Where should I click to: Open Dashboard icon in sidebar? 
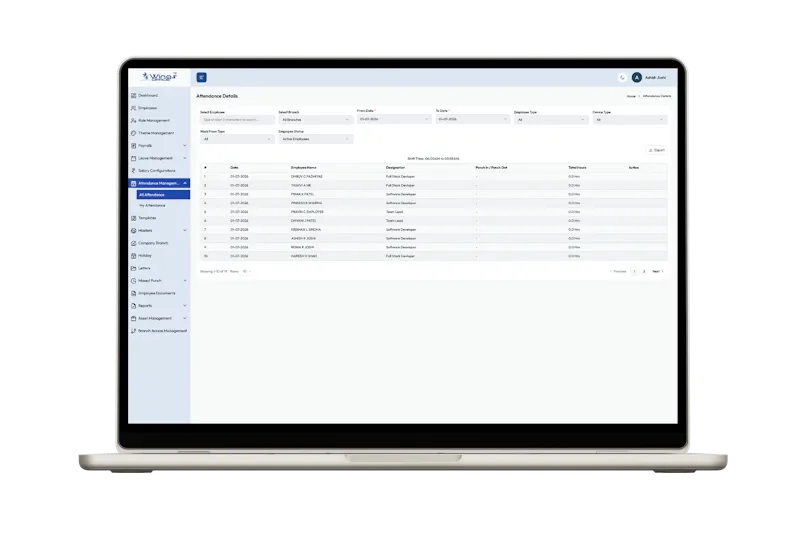pyautogui.click(x=134, y=95)
